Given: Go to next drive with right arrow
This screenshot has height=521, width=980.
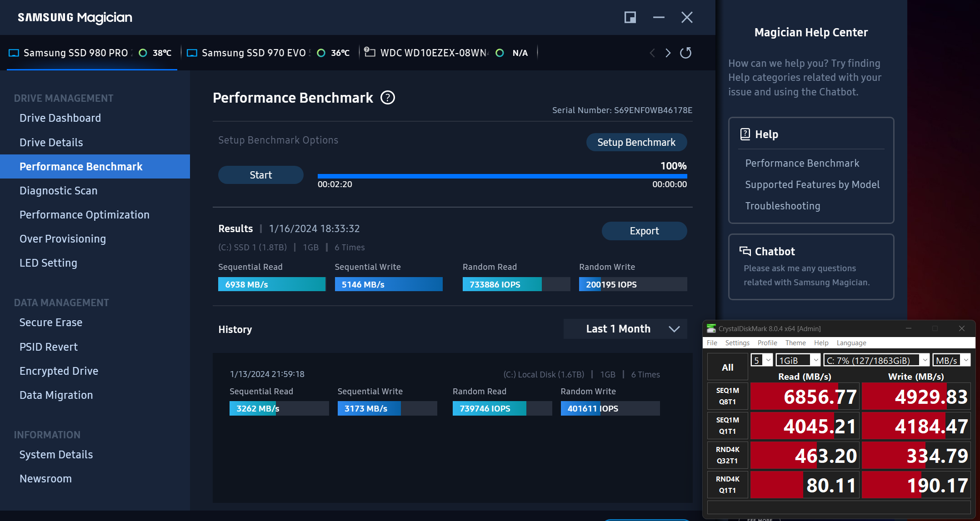Looking at the screenshot, I should coord(668,53).
